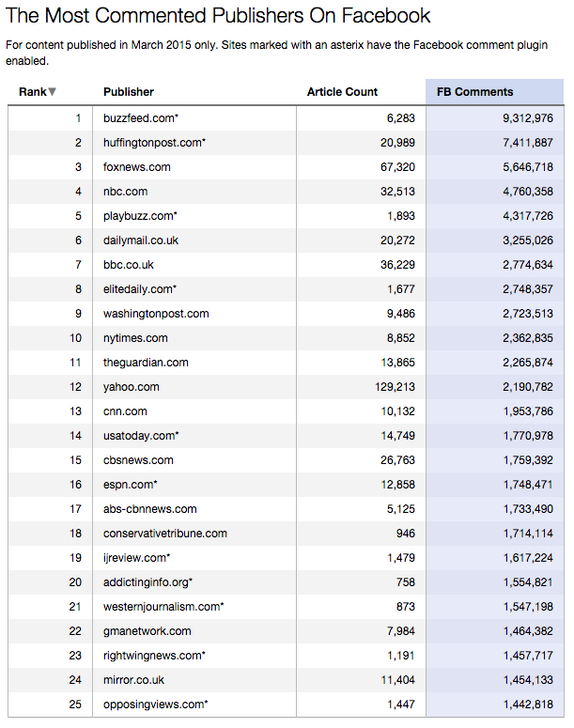Select the article count 873

pos(406,607)
